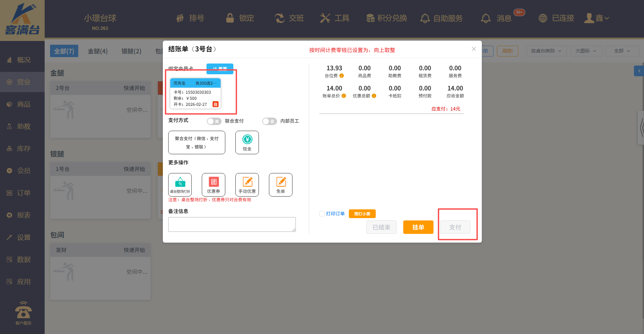Screen dimensions: 644x334
Task: Toggle the combined payment switch (联合支付)
Action: pos(214,121)
